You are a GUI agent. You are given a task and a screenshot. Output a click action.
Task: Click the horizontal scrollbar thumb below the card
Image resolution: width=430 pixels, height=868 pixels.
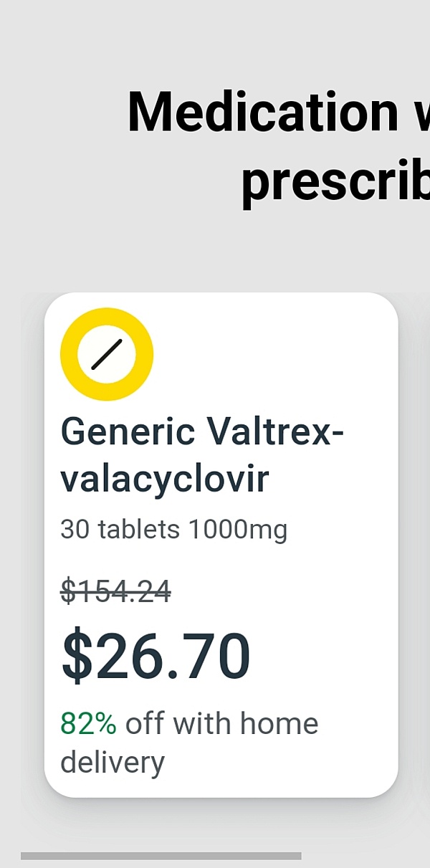click(161, 856)
